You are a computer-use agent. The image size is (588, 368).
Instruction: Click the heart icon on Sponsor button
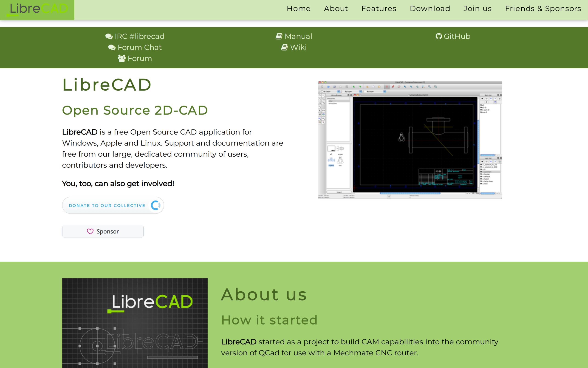pos(90,231)
